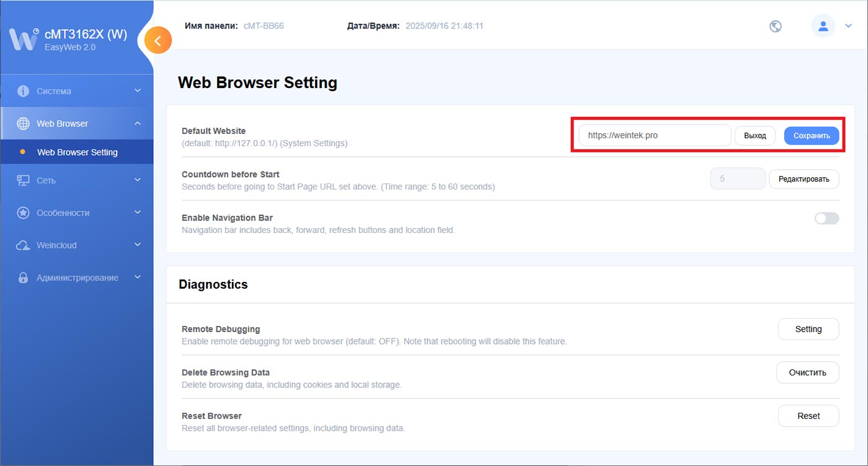Click the orange sidebar collapse arrow button

[x=158, y=41]
